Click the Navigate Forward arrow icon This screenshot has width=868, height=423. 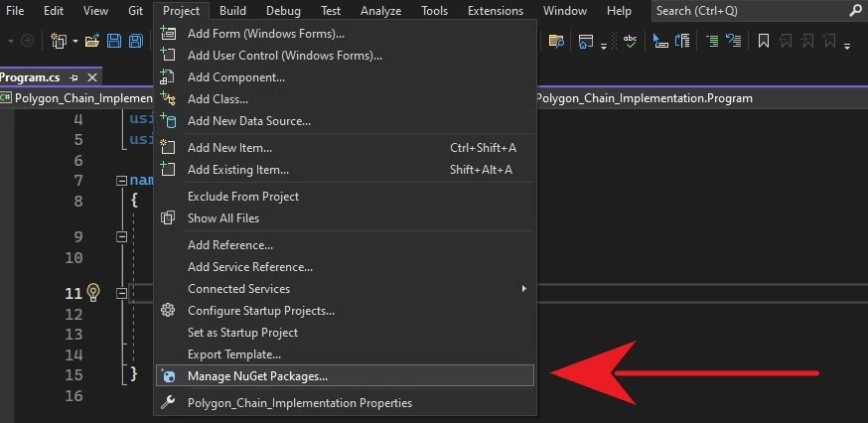(x=27, y=41)
